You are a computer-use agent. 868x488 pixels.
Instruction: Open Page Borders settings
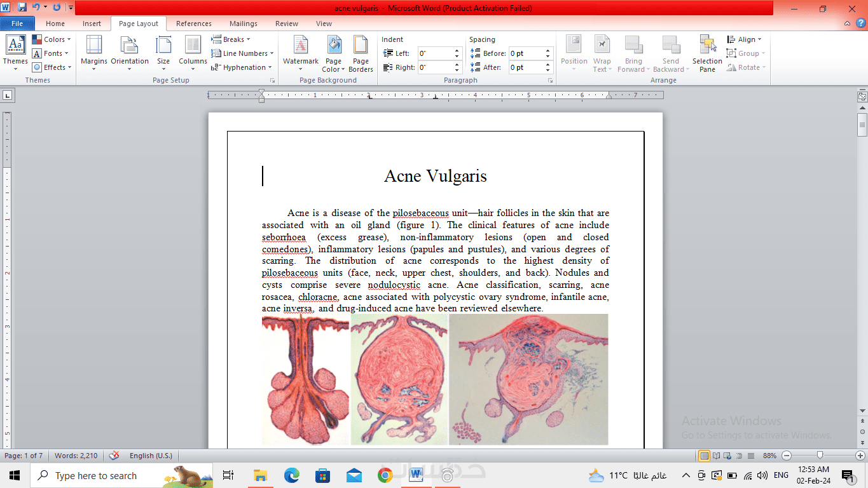[361, 53]
